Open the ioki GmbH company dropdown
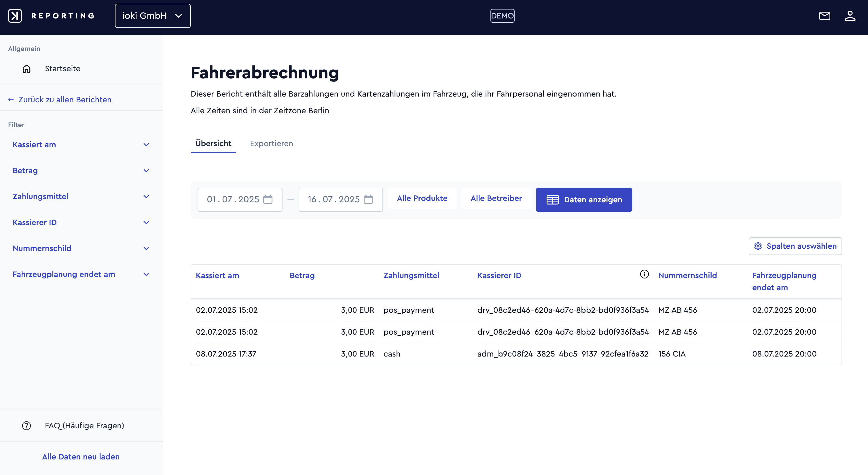 point(153,16)
